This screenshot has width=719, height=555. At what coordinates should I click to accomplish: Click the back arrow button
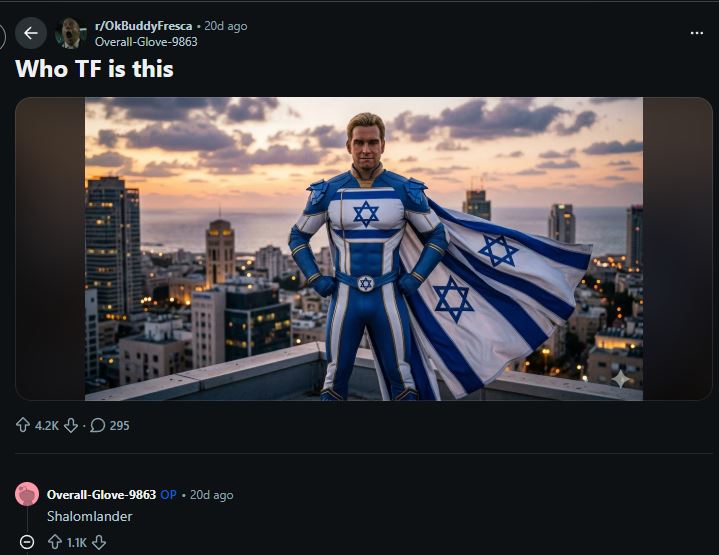(31, 33)
